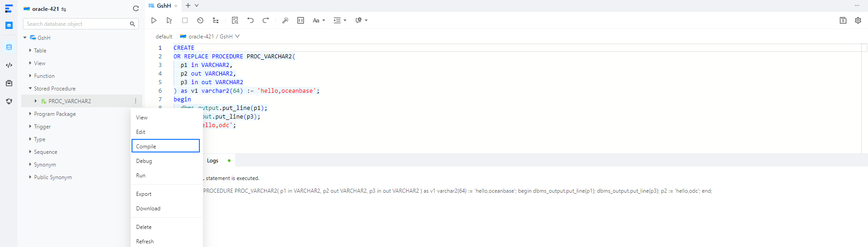
Task: Open the editor settings gear icon
Action: click(x=858, y=20)
